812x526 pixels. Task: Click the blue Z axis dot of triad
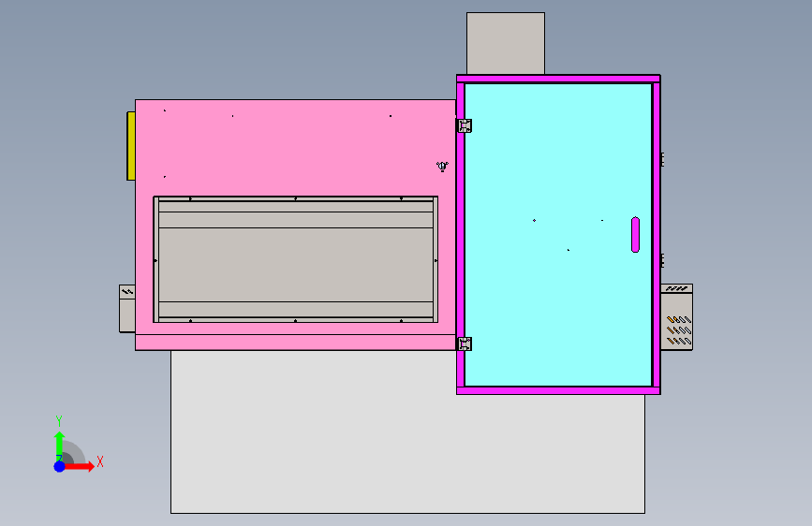60,466
